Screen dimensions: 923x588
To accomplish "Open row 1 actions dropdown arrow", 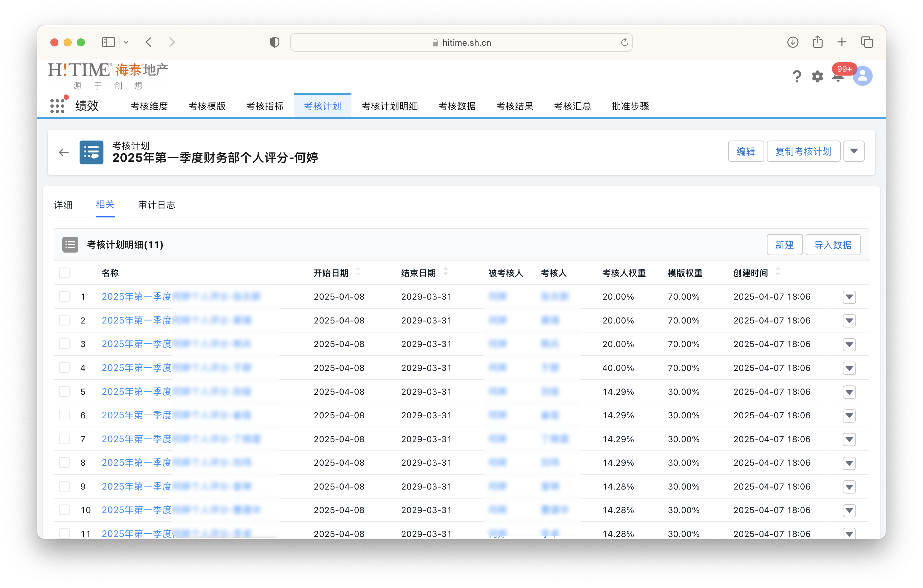I will tap(849, 297).
